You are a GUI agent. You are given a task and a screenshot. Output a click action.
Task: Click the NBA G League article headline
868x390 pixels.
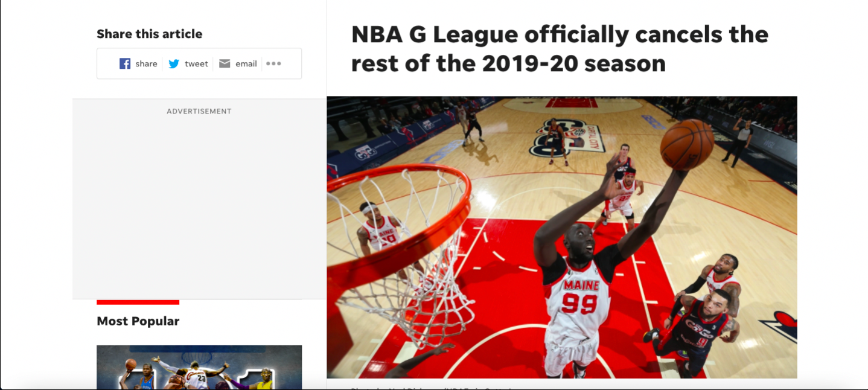(560, 48)
